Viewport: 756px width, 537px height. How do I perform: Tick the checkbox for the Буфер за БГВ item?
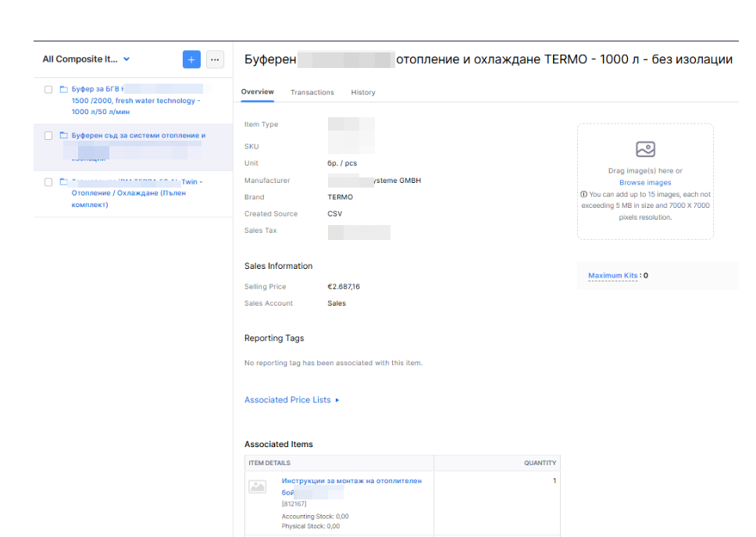[48, 91]
